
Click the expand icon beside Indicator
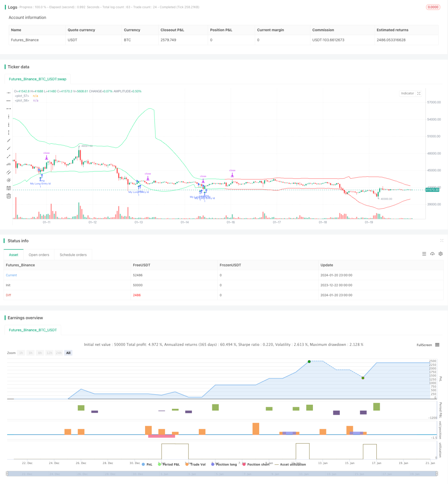pos(419,93)
